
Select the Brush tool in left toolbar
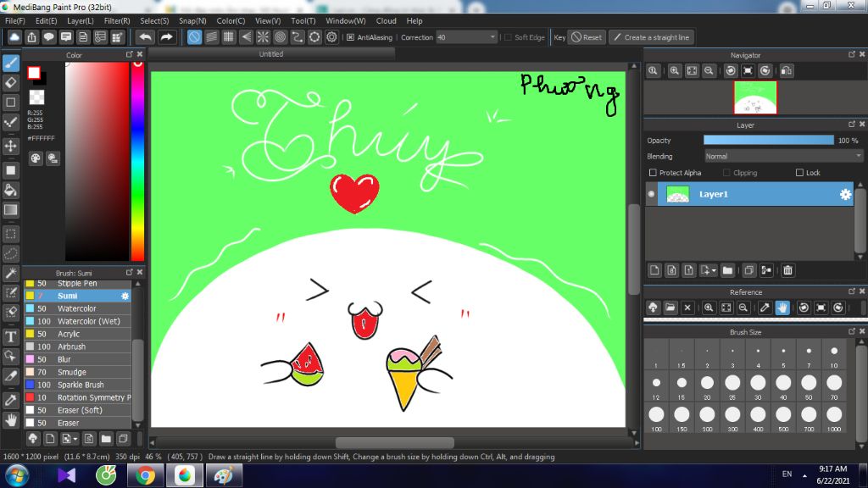point(10,63)
